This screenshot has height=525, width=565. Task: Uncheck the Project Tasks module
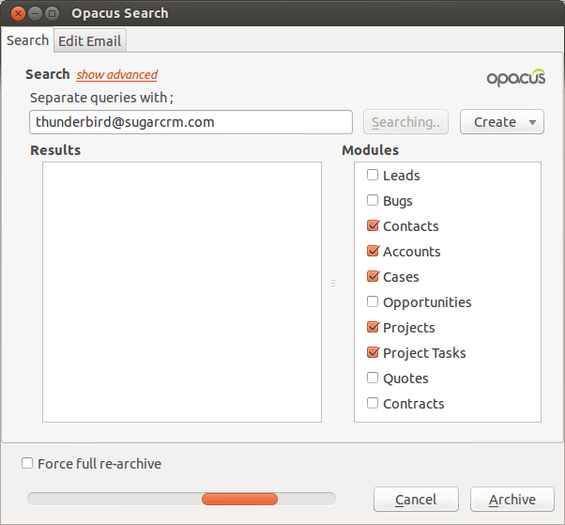373,352
